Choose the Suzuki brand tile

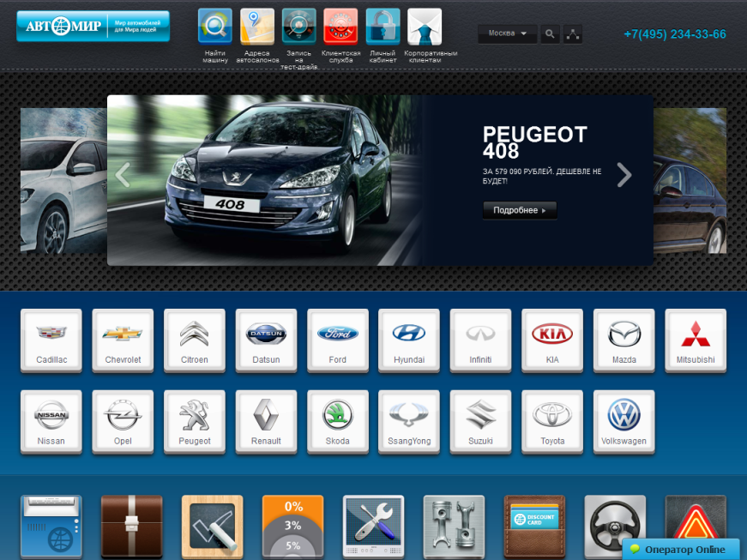coord(480,421)
